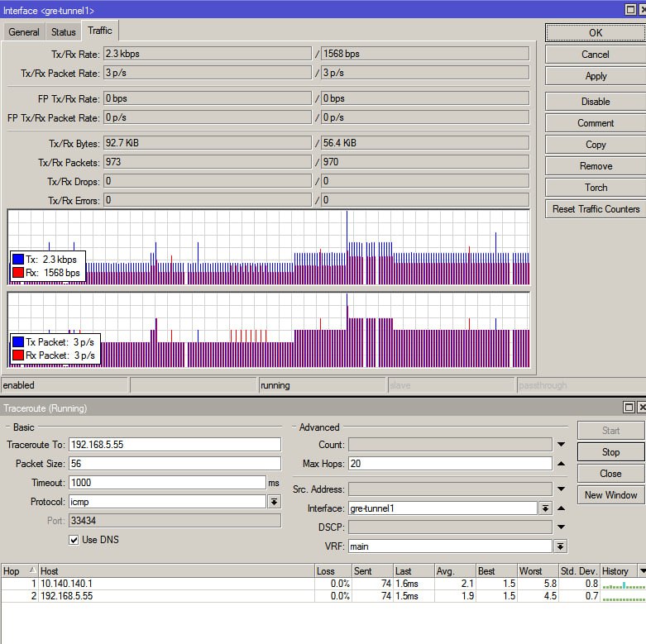The height and width of the screenshot is (644, 646).
Task: Disable the gre-tunnel1 interface
Action: point(596,102)
